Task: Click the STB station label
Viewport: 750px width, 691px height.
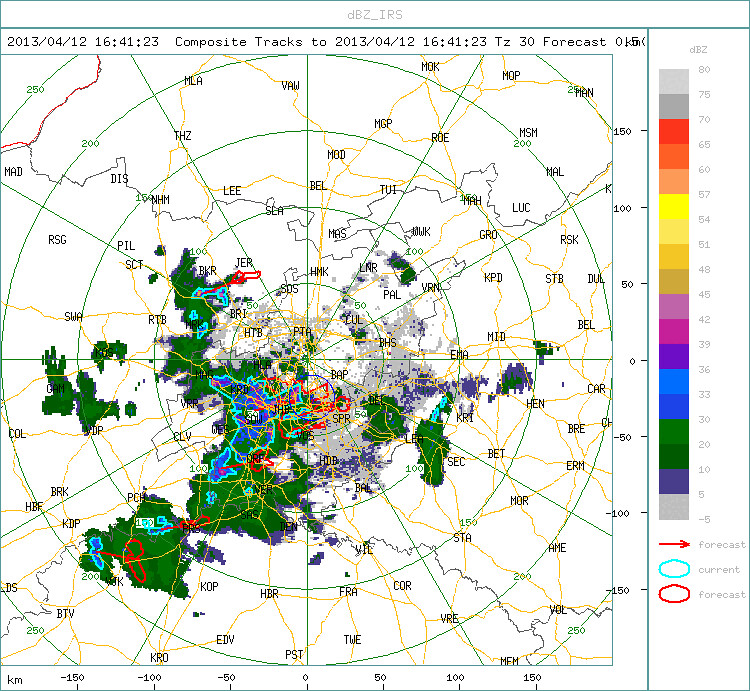Action: [554, 278]
